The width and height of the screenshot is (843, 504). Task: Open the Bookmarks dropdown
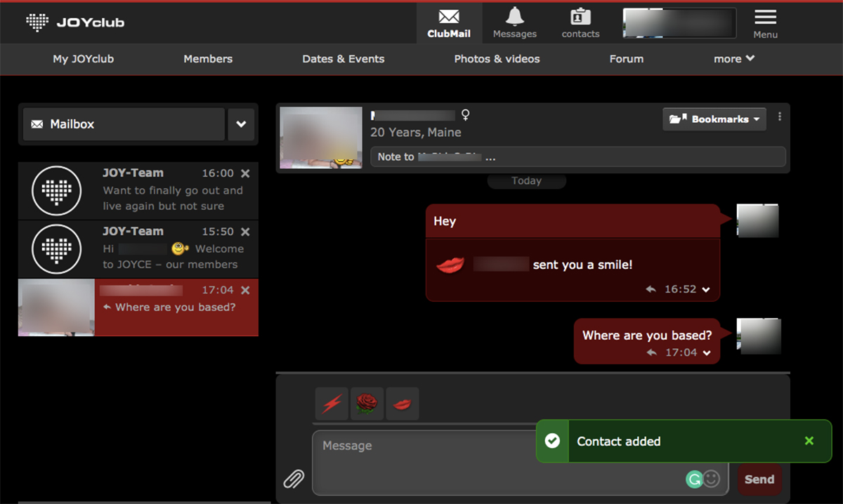point(714,119)
